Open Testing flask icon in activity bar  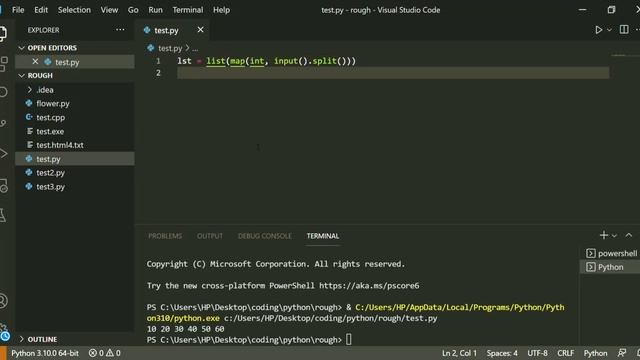[x=3, y=215]
